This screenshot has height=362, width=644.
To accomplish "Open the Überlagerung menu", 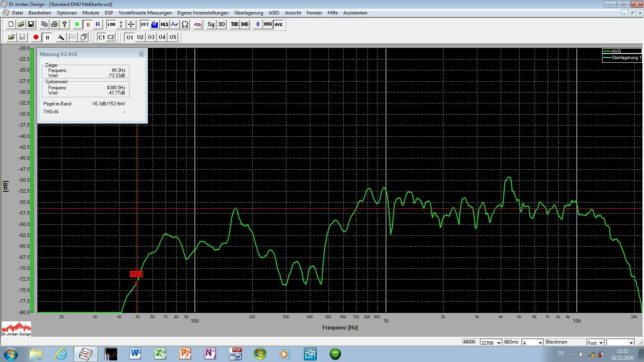I will click(249, 13).
